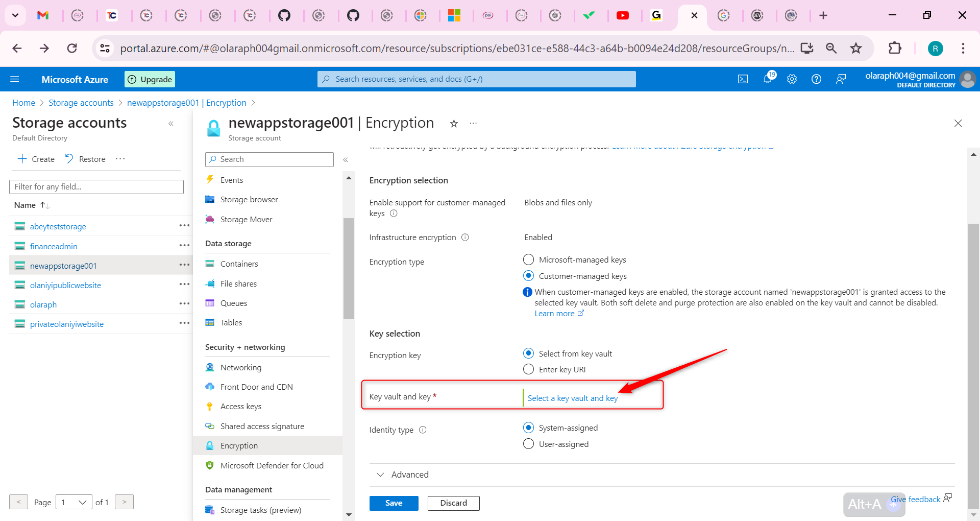
Task: Go to Home breadcrumb
Action: click(24, 103)
